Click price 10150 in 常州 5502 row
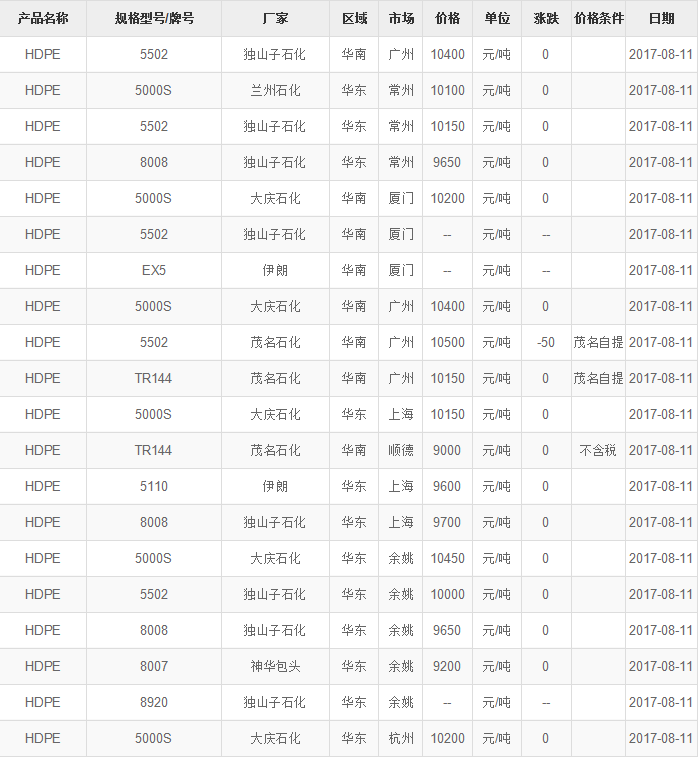 (447, 126)
